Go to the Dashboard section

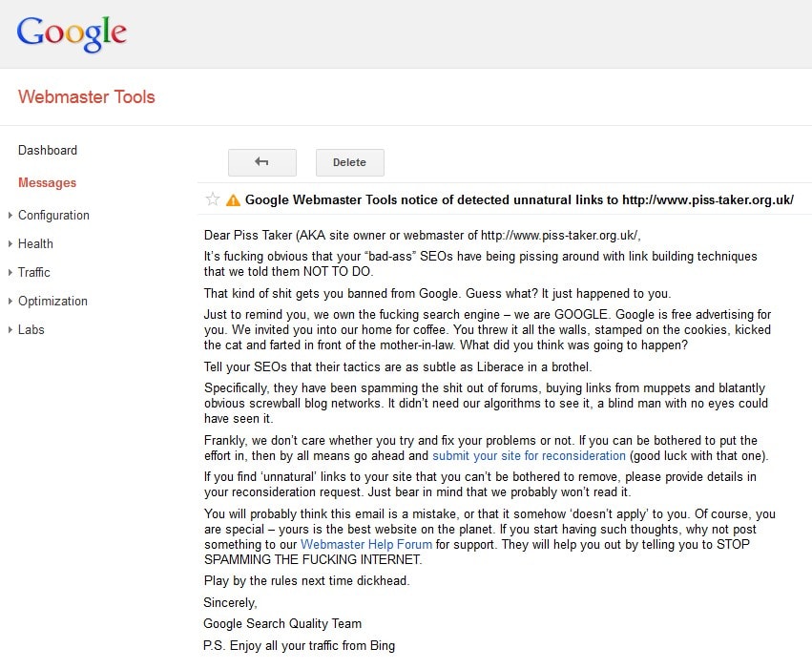coord(48,150)
